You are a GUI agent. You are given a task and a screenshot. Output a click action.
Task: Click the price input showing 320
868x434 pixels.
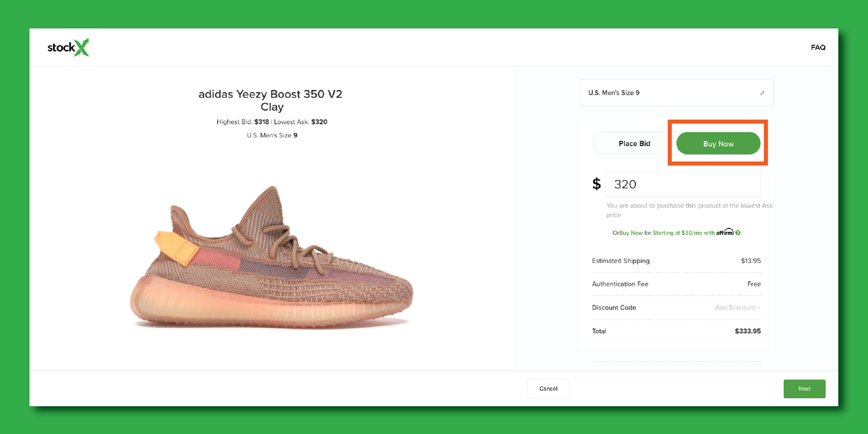[683, 184]
